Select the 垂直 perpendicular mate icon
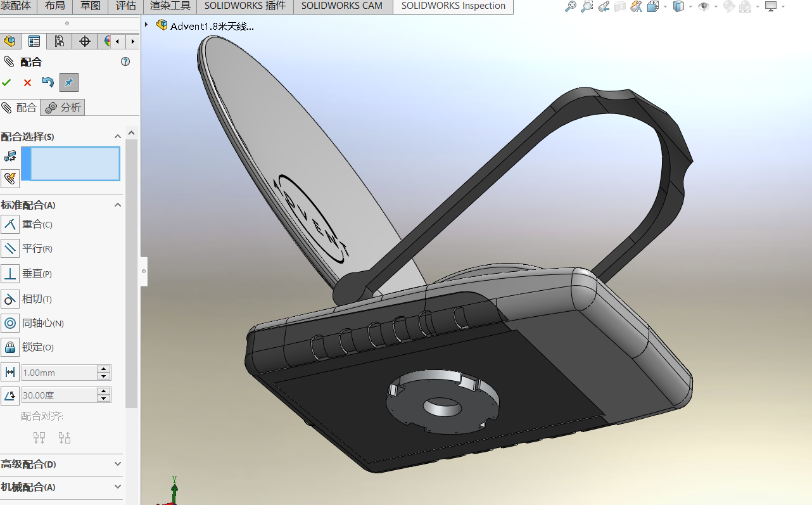 (10, 274)
